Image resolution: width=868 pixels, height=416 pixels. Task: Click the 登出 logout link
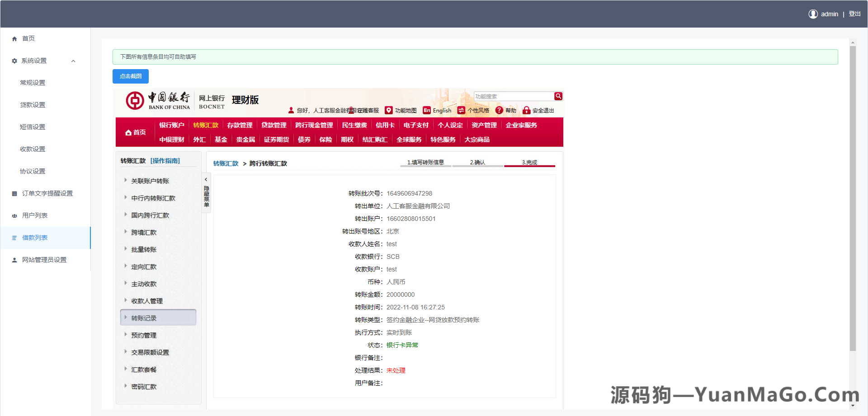(x=855, y=14)
